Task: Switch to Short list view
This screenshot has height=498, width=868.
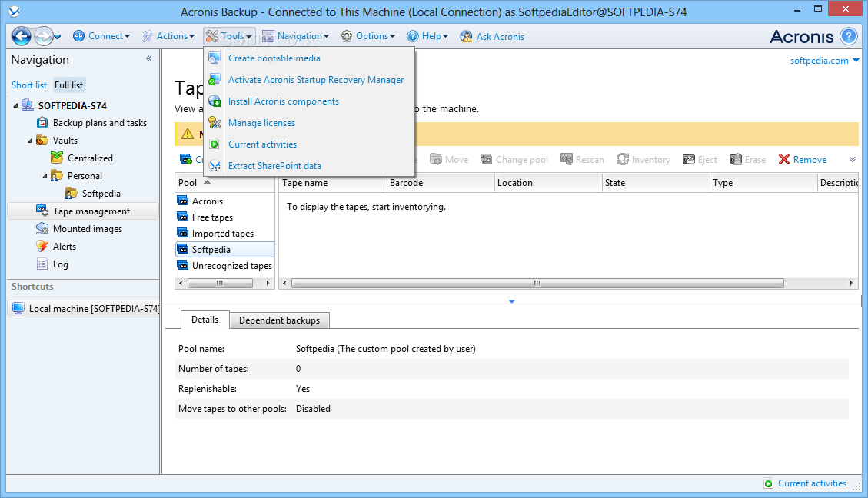Action: click(28, 85)
